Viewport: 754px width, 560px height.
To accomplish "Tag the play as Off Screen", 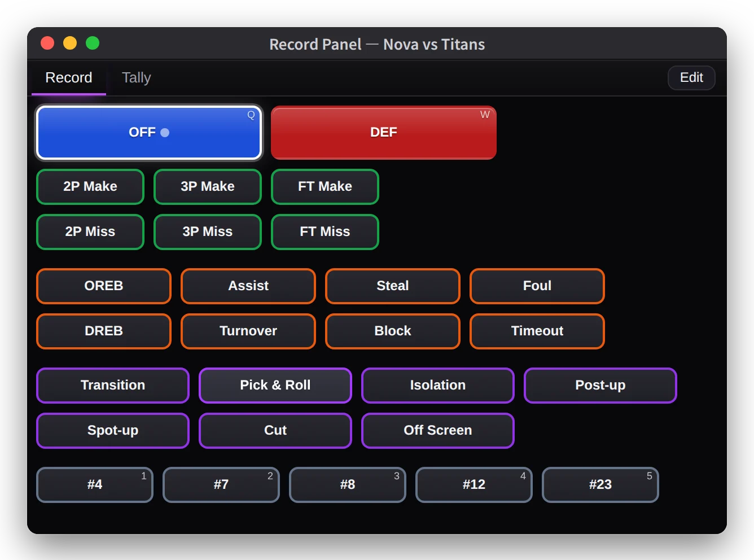I will pos(438,431).
